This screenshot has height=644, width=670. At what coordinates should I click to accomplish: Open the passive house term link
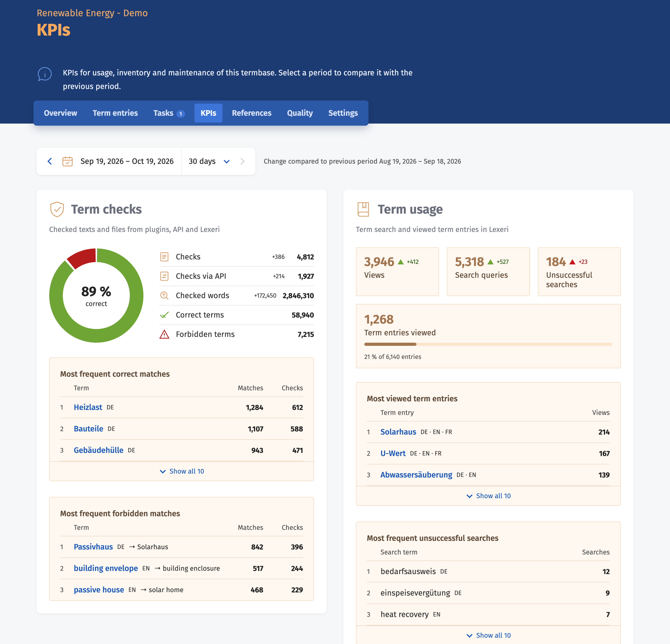(99, 590)
